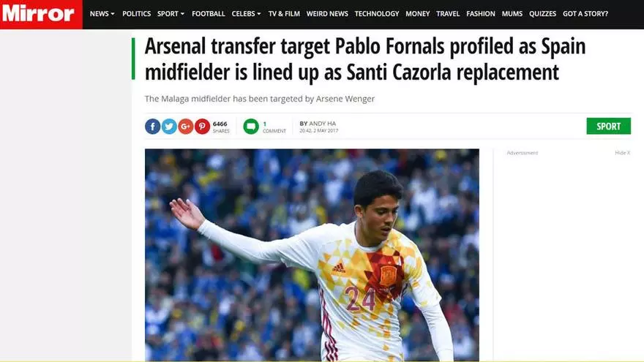Expand the Sport navigation dropdown

pos(171,14)
